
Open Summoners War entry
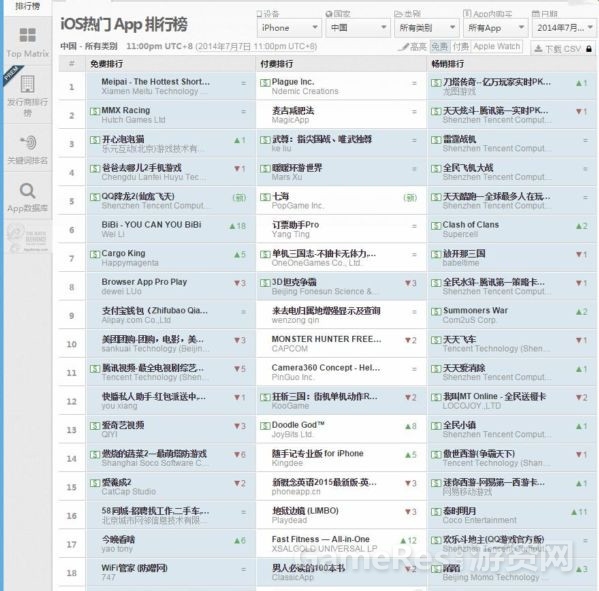[475, 310]
